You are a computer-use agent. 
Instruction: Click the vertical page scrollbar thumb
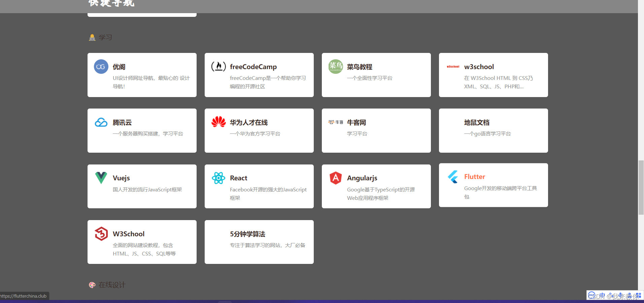coord(641,188)
